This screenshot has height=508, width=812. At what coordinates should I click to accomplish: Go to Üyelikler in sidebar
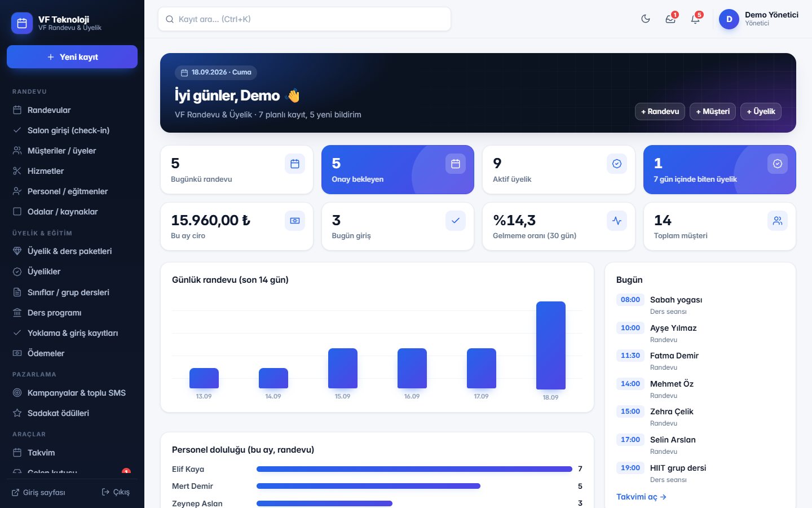tap(72, 271)
